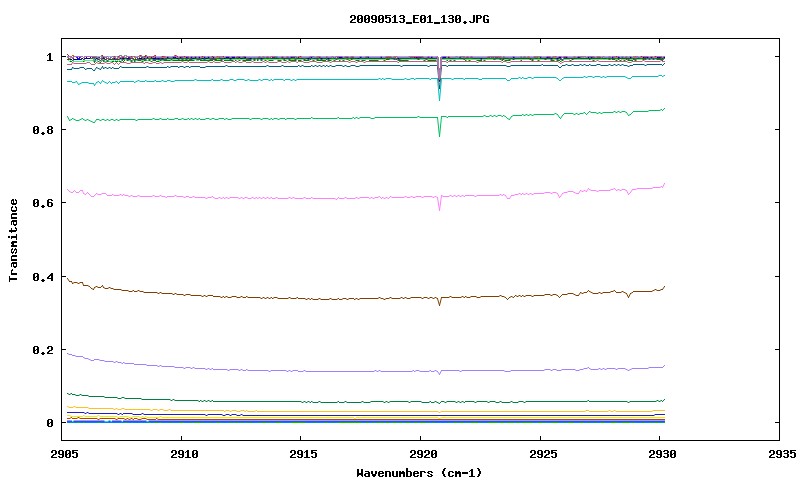Click the x-axis tick label 2910
The image size is (800, 480).
click(184, 454)
